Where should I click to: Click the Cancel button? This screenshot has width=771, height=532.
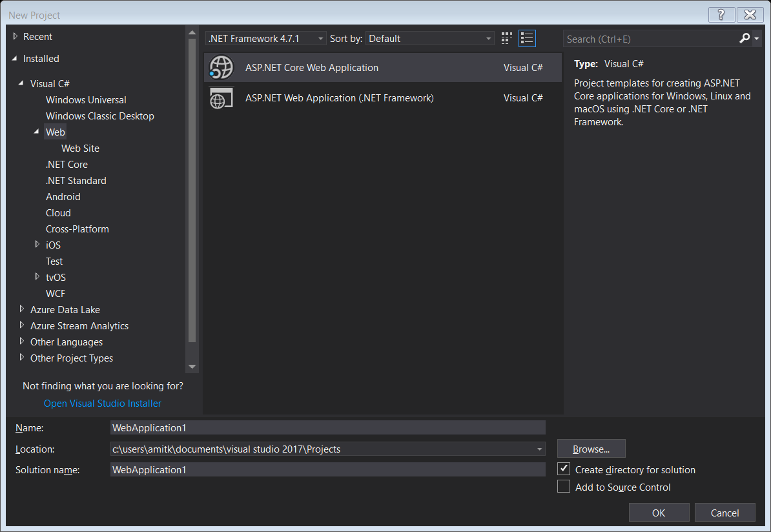[725, 513]
